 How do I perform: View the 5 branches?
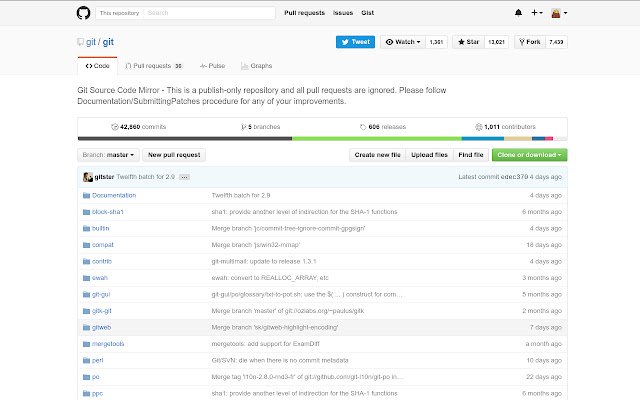260,127
